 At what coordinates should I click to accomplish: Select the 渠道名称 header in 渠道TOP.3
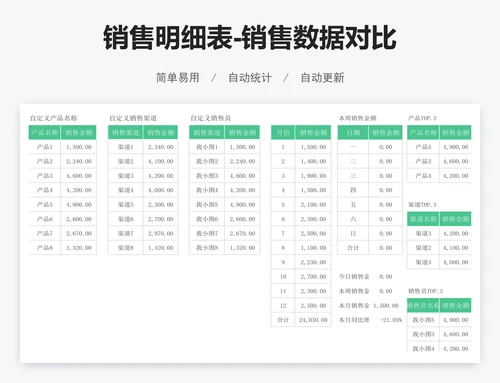point(423,219)
